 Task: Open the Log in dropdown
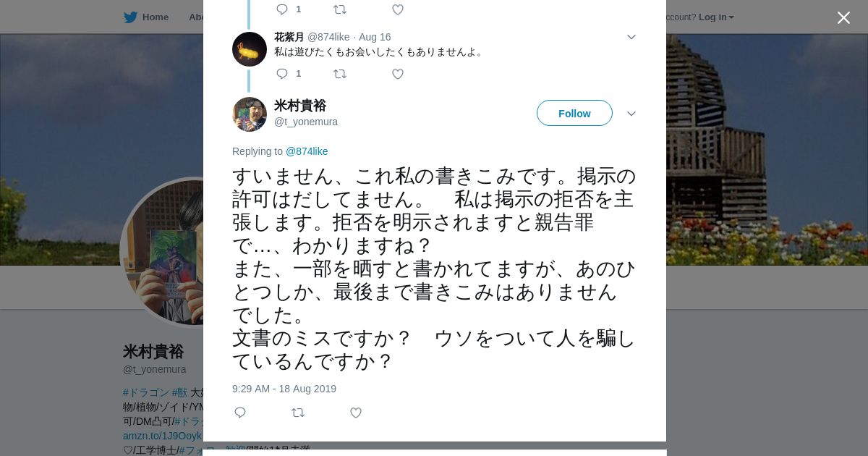[716, 17]
